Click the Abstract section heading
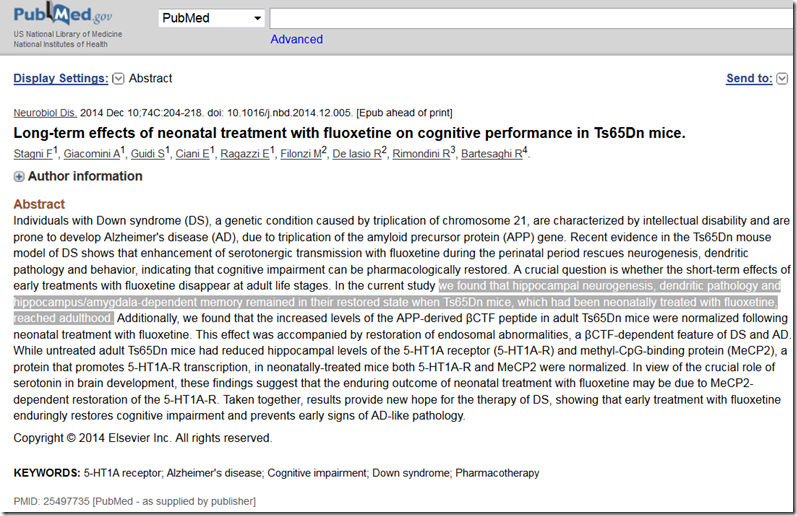 [x=39, y=204]
